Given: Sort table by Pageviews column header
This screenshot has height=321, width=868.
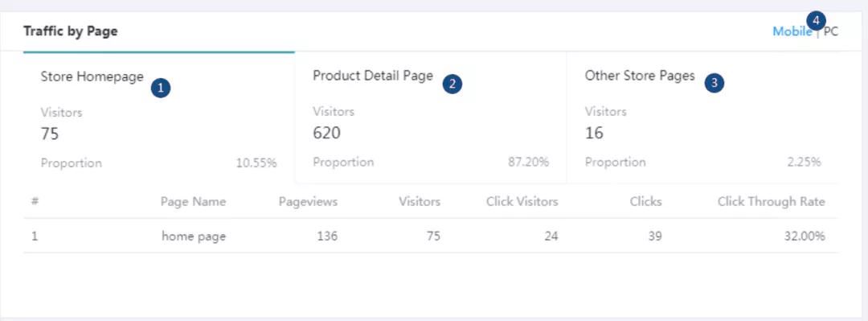Looking at the screenshot, I should click(x=308, y=202).
